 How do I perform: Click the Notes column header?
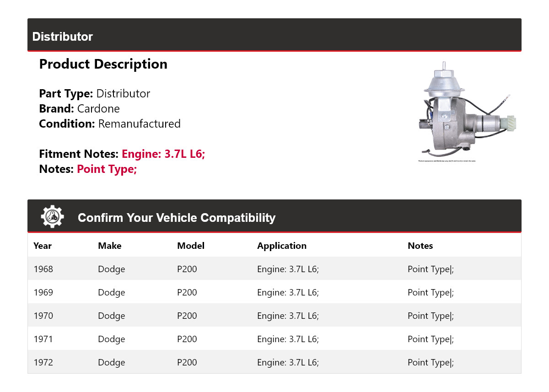420,246
